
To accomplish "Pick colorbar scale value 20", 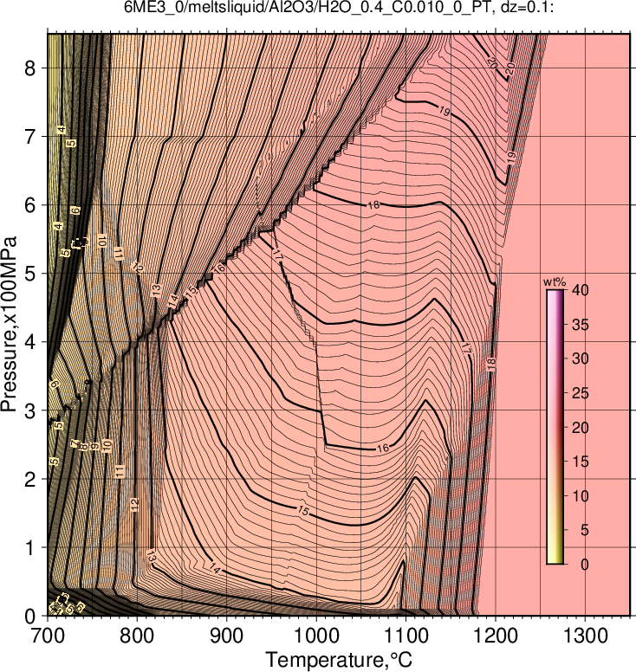I will [580, 427].
